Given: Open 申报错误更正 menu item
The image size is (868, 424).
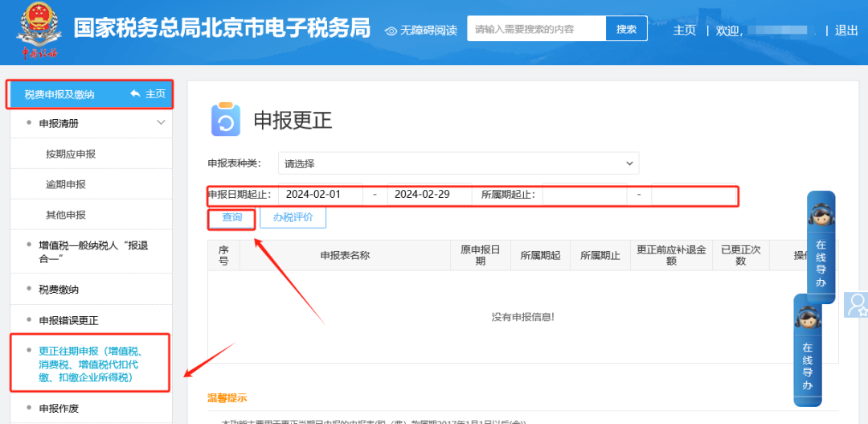Looking at the screenshot, I should [68, 320].
